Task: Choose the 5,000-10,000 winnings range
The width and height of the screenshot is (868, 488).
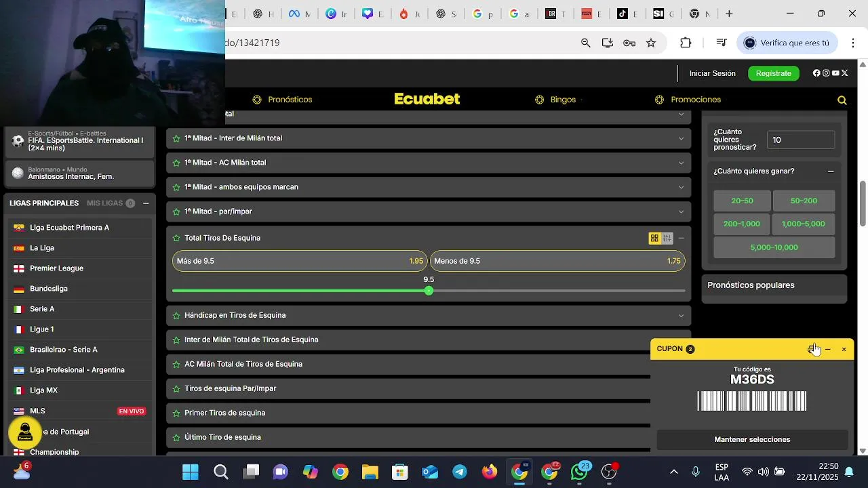Action: 774,247
